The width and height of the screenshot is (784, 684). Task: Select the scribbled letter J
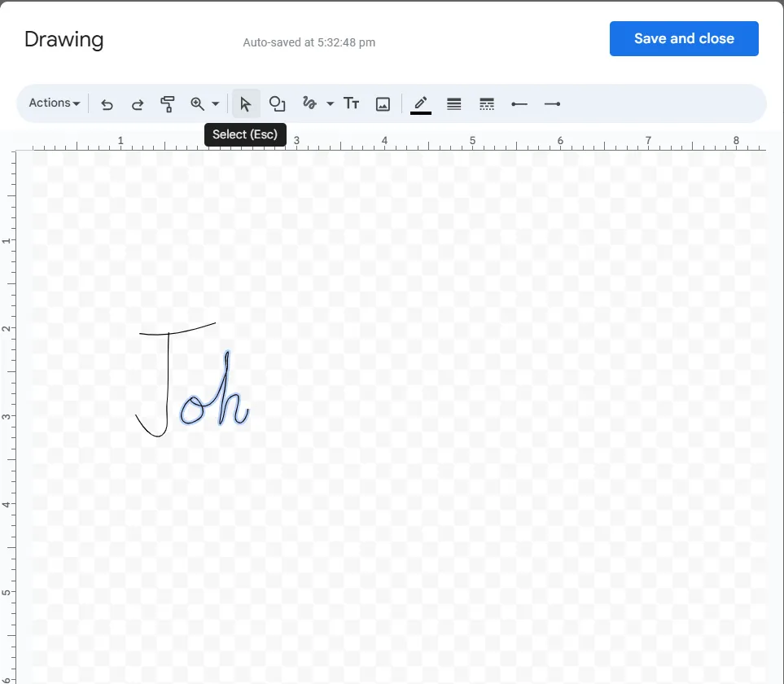[168, 380]
